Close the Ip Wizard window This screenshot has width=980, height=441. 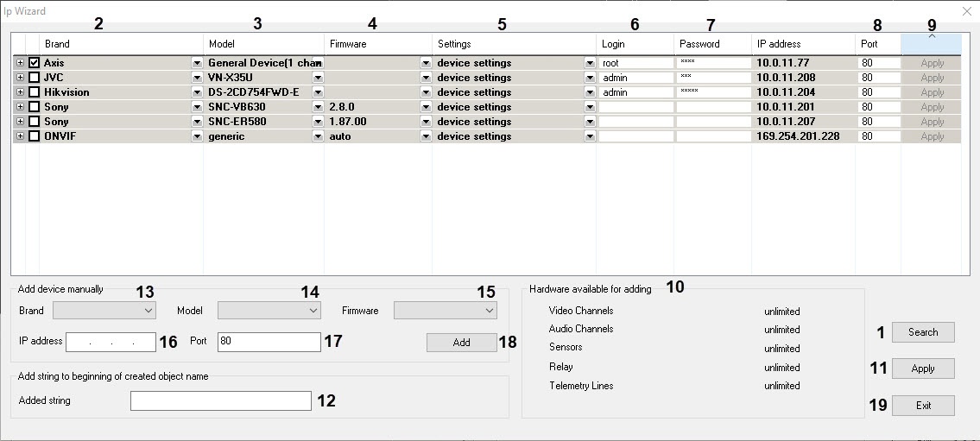pos(966,11)
